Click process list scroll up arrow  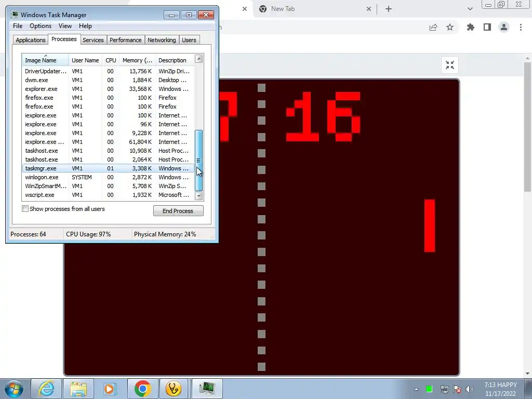coord(199,59)
